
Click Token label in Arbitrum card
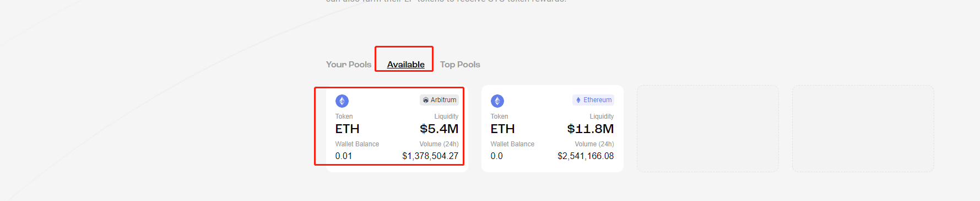click(x=344, y=117)
